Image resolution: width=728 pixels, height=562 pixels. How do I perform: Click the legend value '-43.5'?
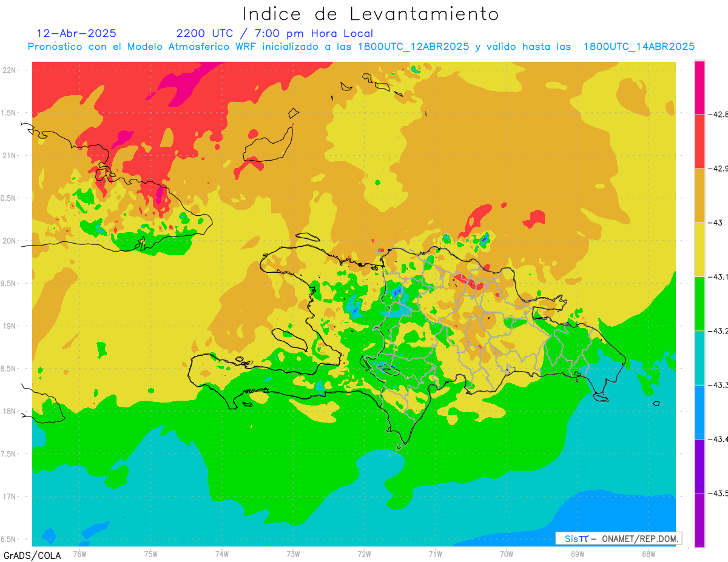[x=717, y=493]
